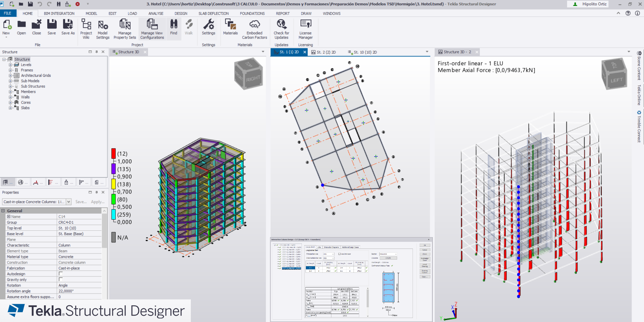This screenshot has height=322, width=644.
Task: Expand the Architectural Grids node
Action: (10, 75)
